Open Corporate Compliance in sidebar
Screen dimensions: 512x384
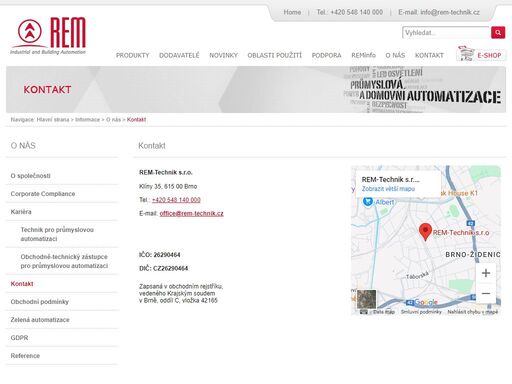[x=43, y=194]
